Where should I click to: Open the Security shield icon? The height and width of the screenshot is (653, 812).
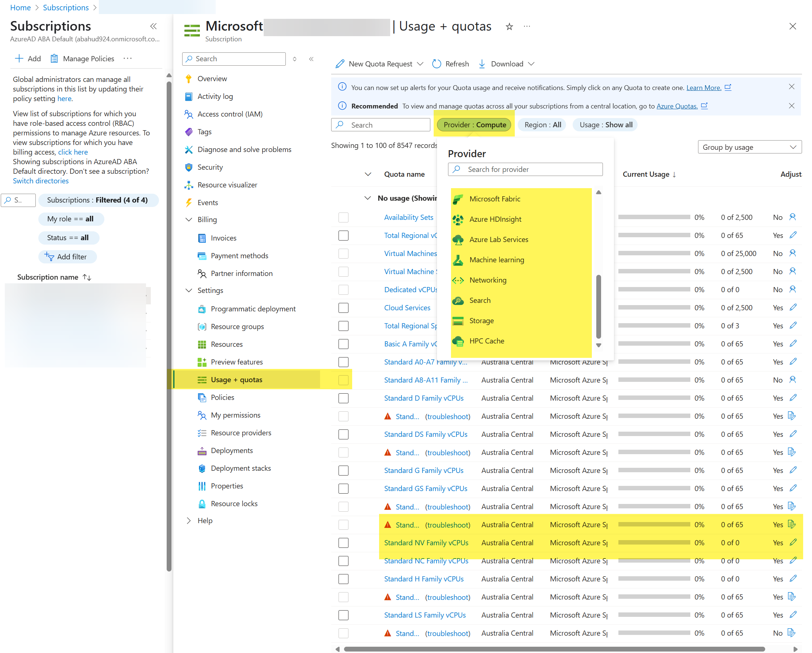point(189,167)
